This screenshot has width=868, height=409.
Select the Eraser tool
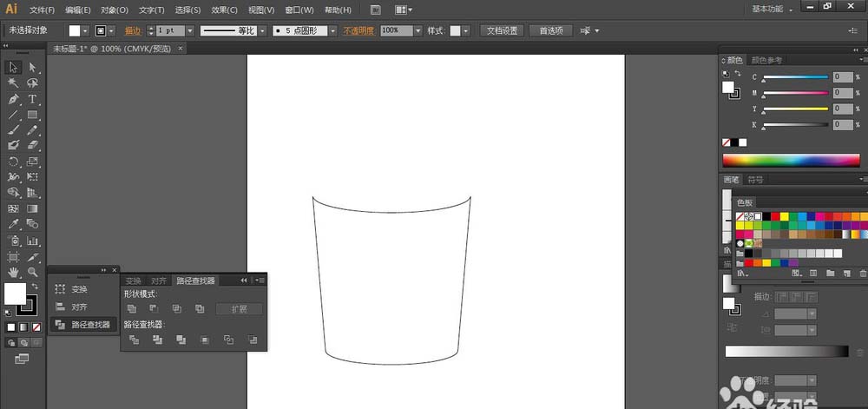33,145
